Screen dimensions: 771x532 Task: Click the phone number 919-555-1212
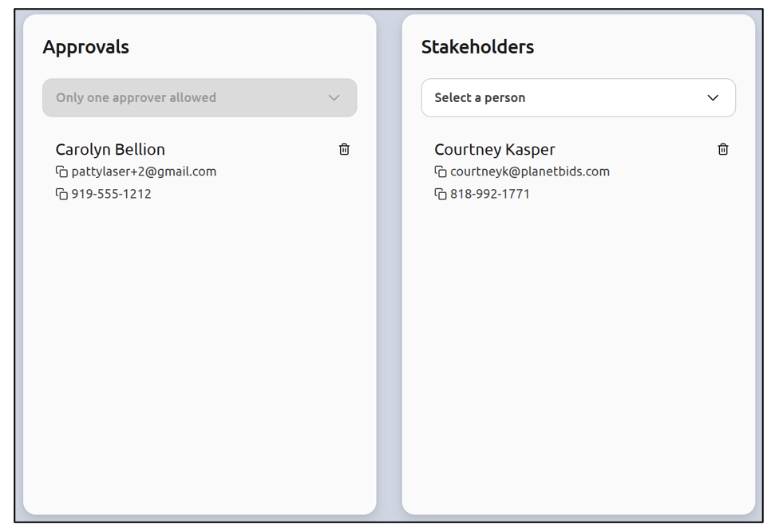coord(112,194)
